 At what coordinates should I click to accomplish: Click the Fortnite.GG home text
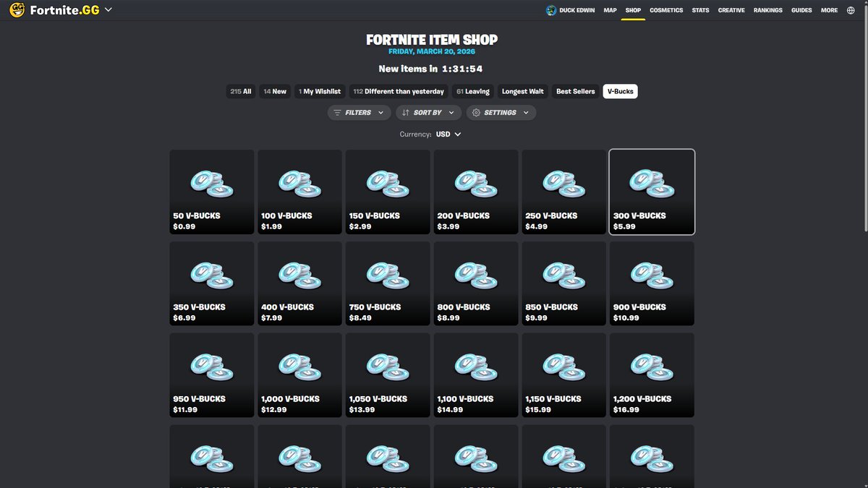(64, 10)
